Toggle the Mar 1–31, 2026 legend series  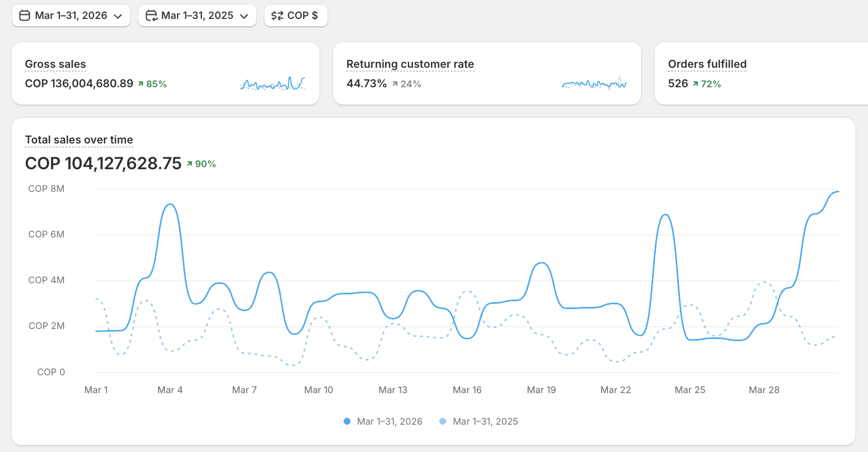[x=383, y=422]
